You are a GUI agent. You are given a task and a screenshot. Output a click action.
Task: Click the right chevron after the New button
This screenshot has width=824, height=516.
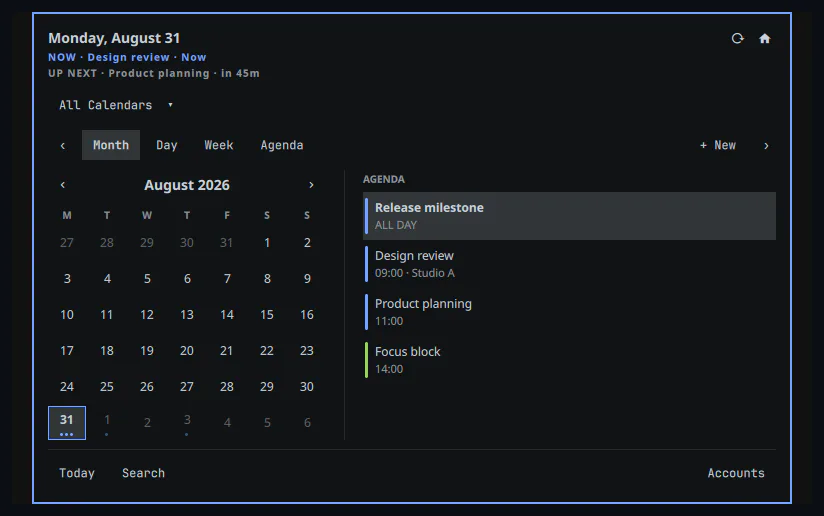pyautogui.click(x=766, y=146)
